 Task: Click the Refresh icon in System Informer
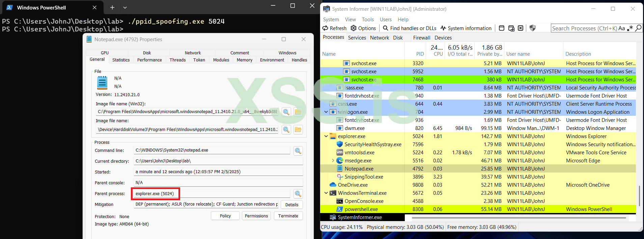click(325, 28)
